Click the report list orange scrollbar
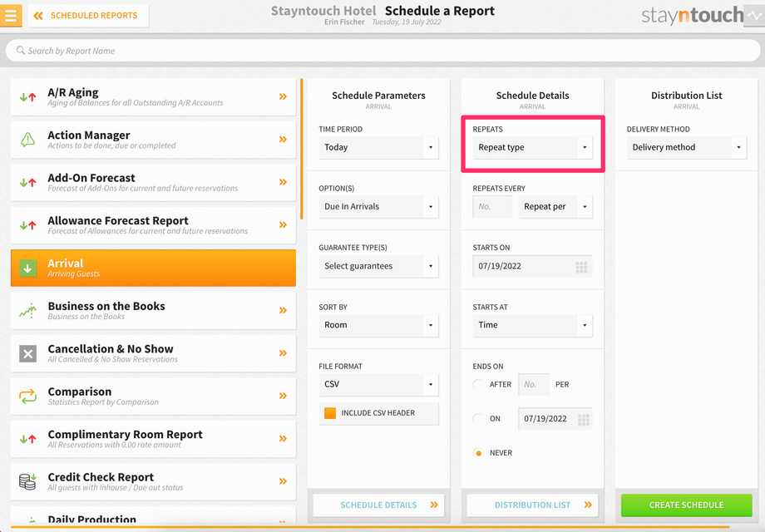 coord(302,150)
